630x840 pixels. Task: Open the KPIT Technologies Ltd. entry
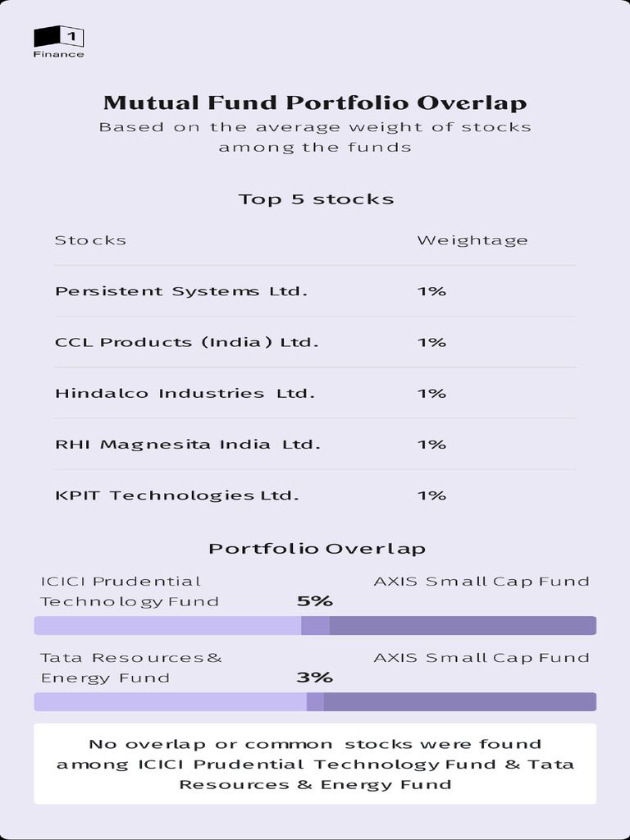point(176,495)
